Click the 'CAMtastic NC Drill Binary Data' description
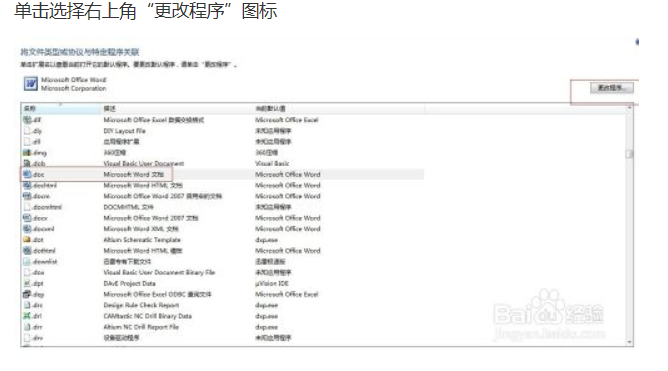This screenshot has width=668, height=371. coord(147,316)
